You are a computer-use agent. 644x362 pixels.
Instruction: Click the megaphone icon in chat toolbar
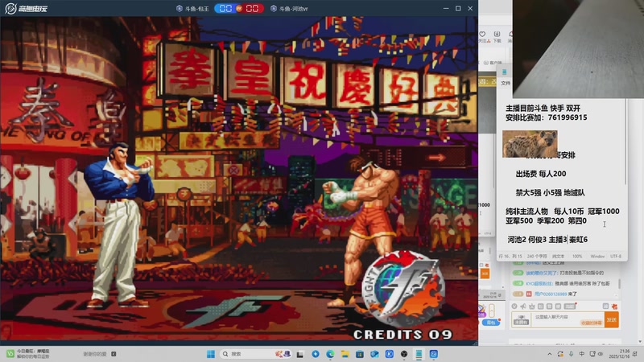pos(522,306)
